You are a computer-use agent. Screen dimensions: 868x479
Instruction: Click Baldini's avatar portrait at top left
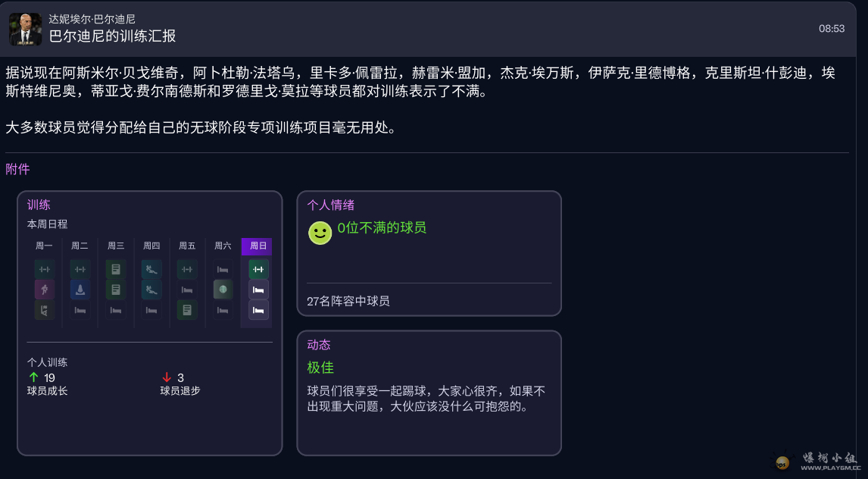[x=28, y=28]
